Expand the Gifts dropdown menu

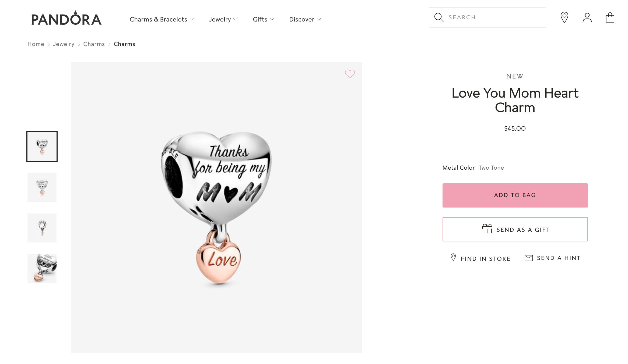263,19
